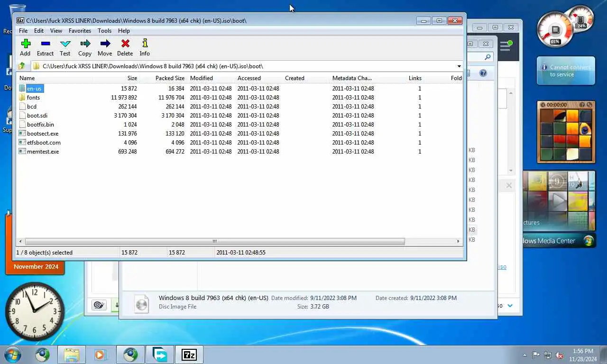Sort by the Packed Size column header

(163, 78)
